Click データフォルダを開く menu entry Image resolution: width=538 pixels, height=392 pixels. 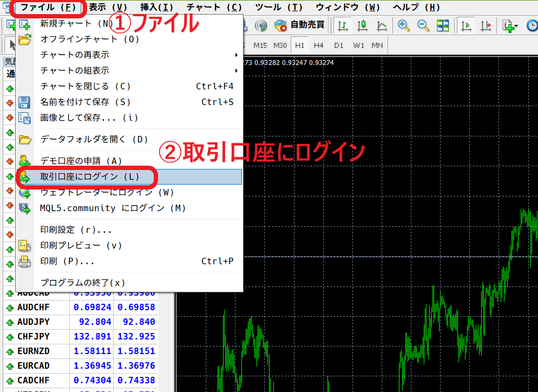pyautogui.click(x=94, y=139)
